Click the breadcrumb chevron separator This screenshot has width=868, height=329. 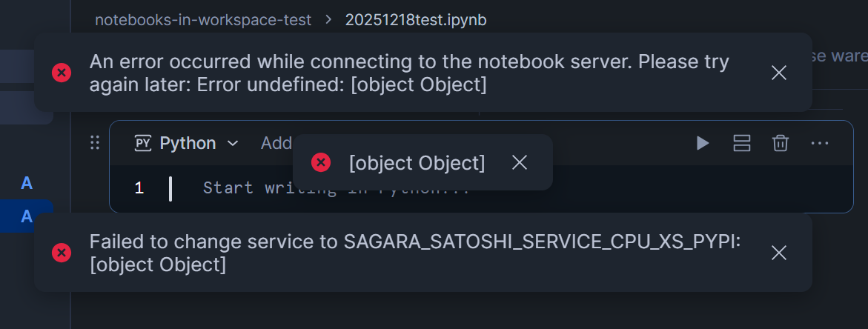point(328,20)
